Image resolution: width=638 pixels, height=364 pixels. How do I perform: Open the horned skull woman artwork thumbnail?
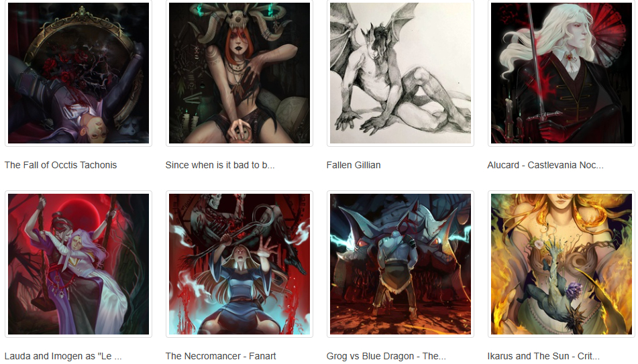click(240, 73)
